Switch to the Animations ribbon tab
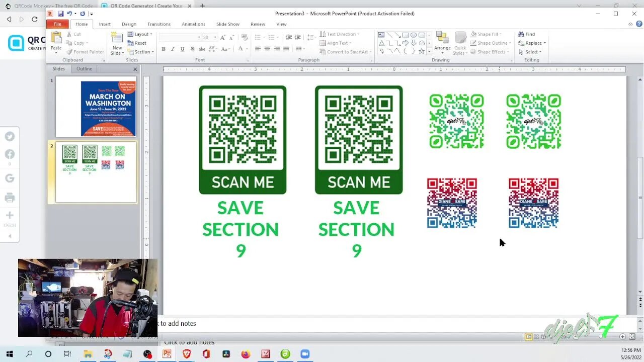Viewport: 644px width, 362px height. click(193, 24)
